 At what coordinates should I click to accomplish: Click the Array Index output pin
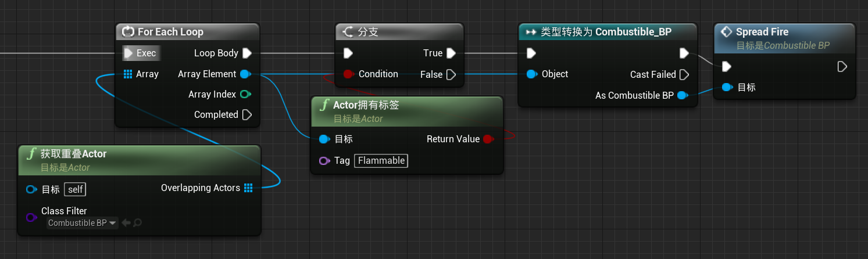pos(245,95)
